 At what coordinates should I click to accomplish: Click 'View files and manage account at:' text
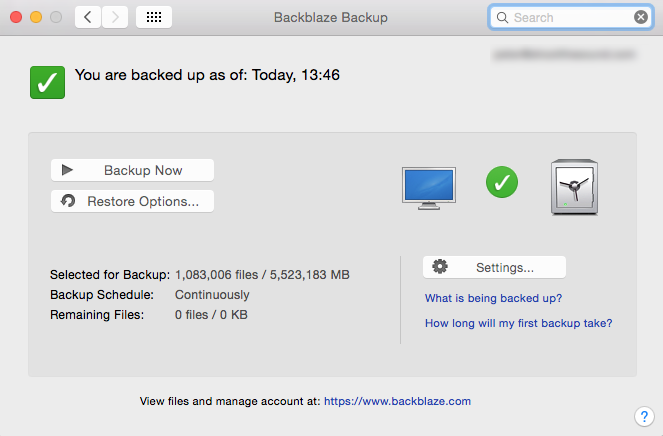coord(230,401)
